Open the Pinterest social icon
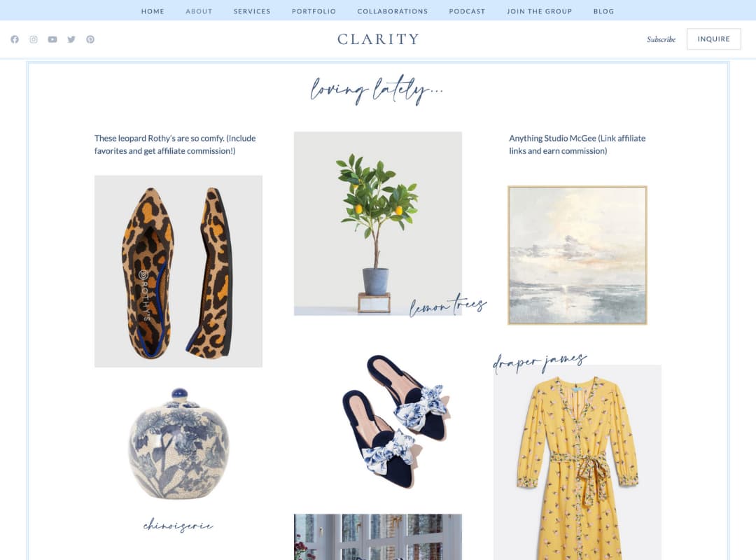 point(90,40)
